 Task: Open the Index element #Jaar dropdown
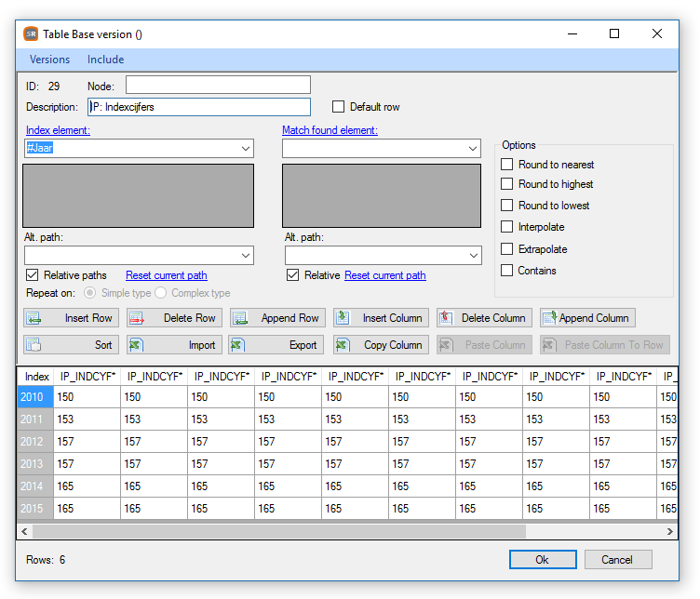246,149
